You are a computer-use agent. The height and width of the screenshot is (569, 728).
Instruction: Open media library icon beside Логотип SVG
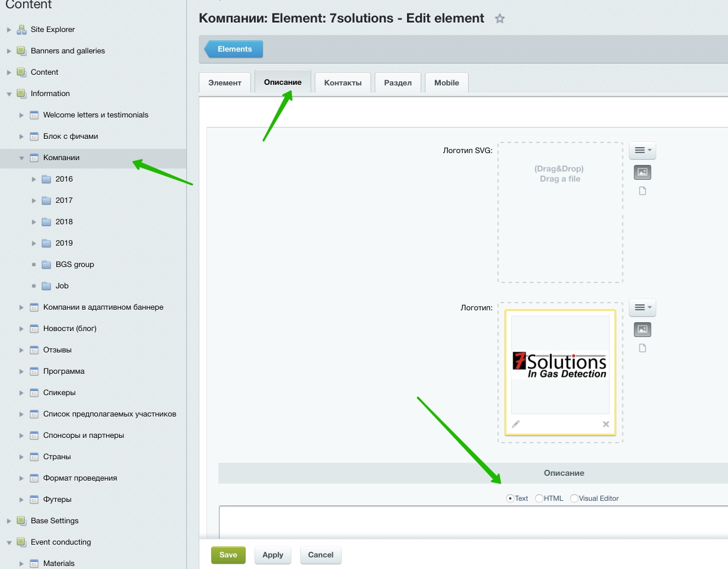[x=642, y=172]
